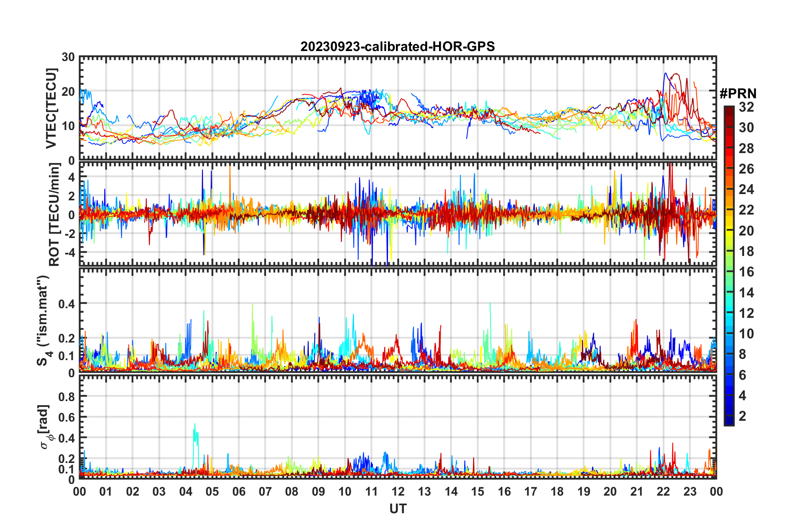This screenshot has height=532, width=796.
Task: Click S4 y-axis tick label 0.4
Action: pyautogui.click(x=66, y=304)
